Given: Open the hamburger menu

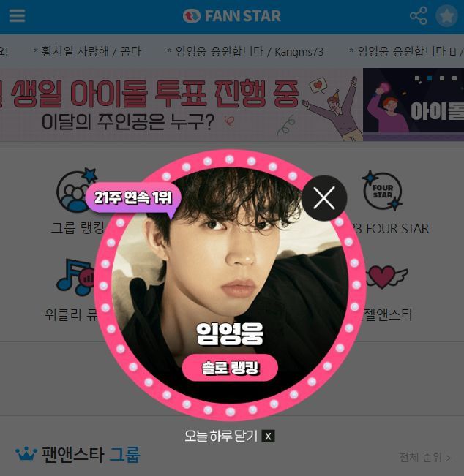Looking at the screenshot, I should click(x=17, y=16).
